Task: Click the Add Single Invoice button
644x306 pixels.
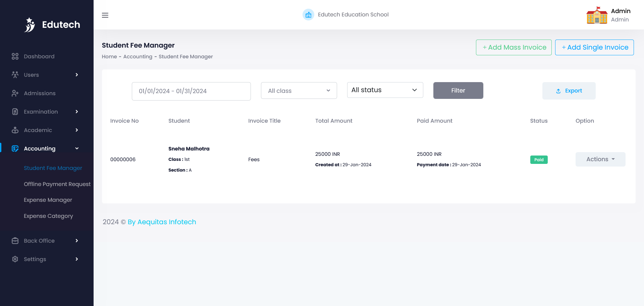Action: pos(594,47)
